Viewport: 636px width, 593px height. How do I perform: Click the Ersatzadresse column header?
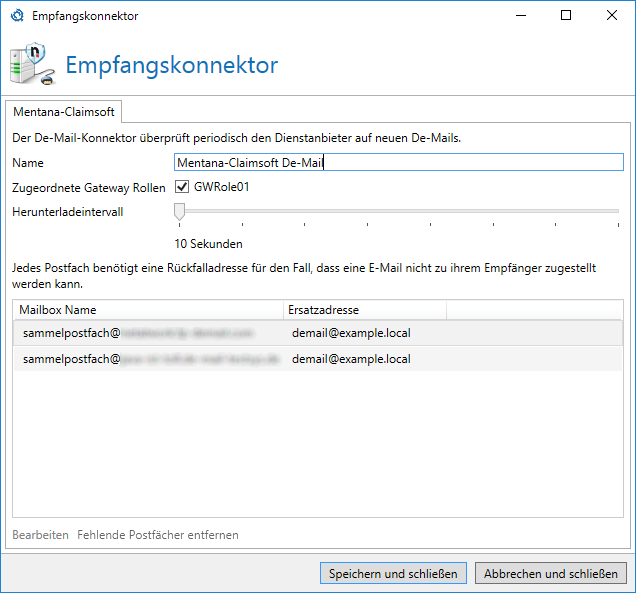coord(365,310)
